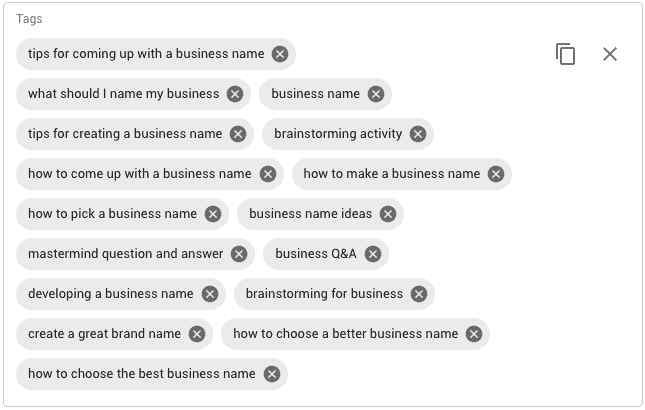Remove the 'how to choose the best business name' tag
645x410 pixels.
coord(271,374)
